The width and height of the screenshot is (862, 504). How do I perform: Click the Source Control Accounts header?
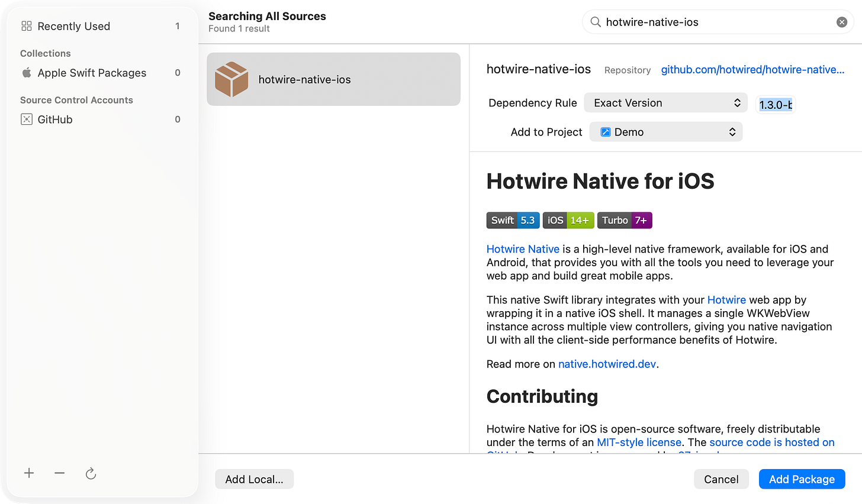click(76, 100)
